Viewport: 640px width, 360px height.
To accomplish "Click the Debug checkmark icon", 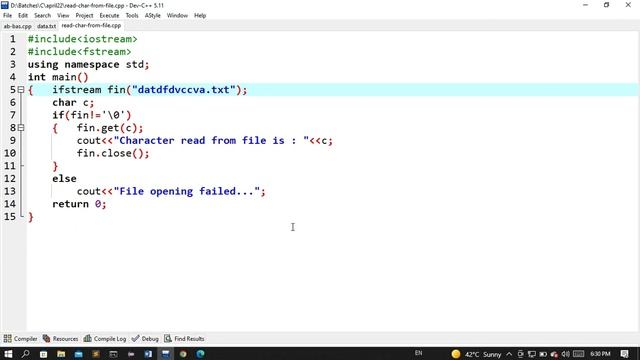I will (135, 339).
